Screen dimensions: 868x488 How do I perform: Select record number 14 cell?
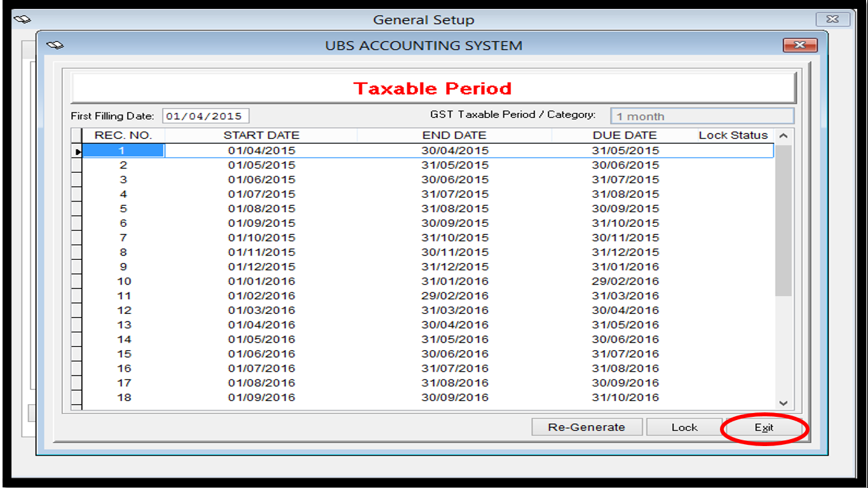point(123,340)
